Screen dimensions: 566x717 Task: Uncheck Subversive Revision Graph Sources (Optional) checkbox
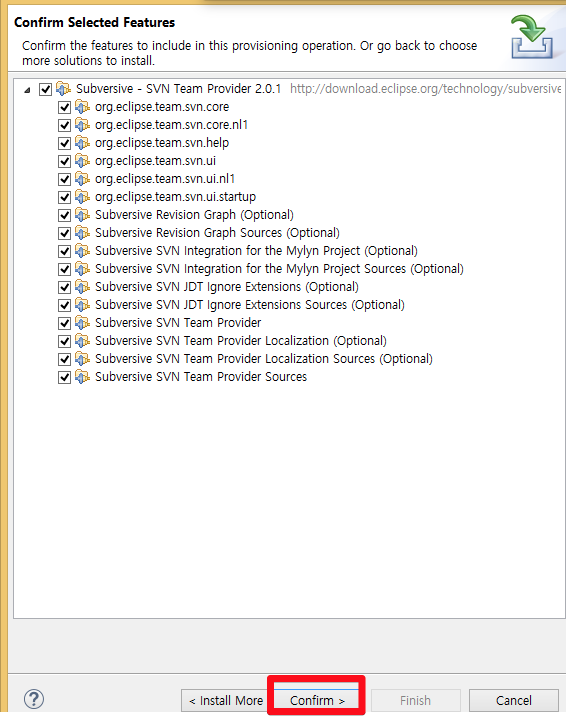[x=64, y=233]
